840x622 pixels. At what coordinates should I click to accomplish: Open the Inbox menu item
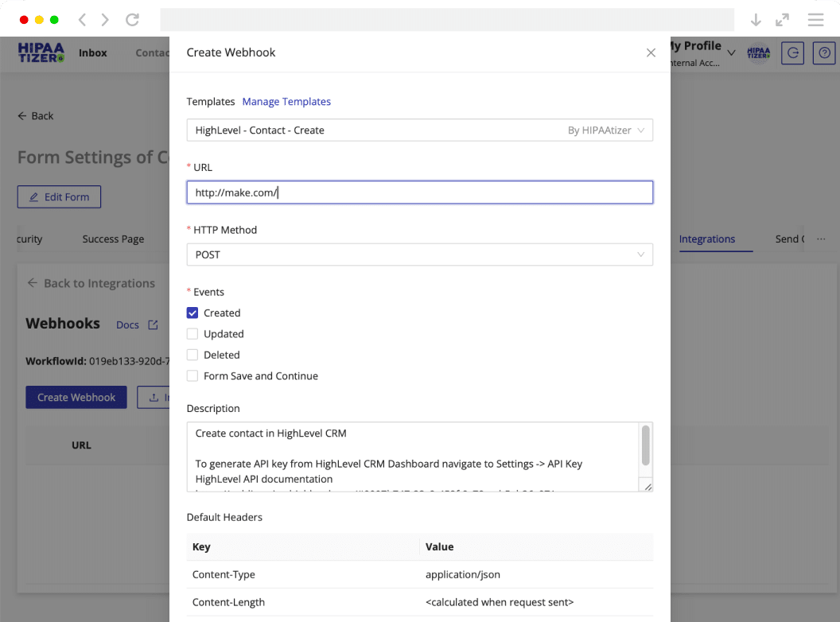[x=93, y=52]
